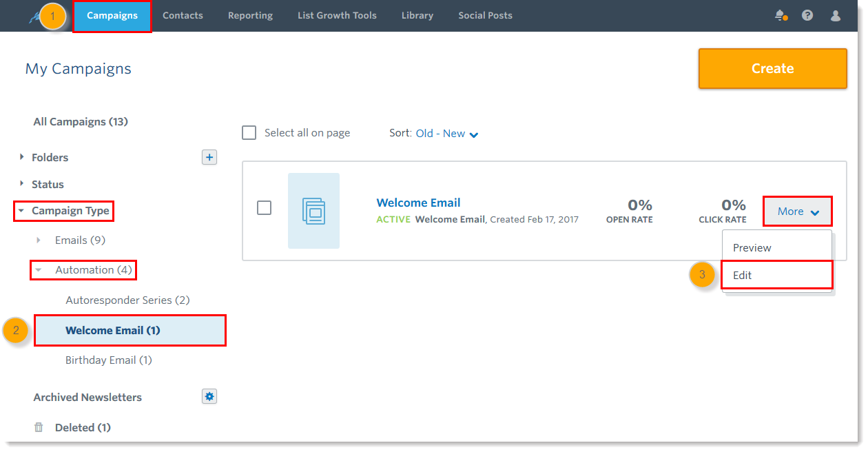The width and height of the screenshot is (868, 452).
Task: Open the Archived Newsletters section
Action: 87,398
